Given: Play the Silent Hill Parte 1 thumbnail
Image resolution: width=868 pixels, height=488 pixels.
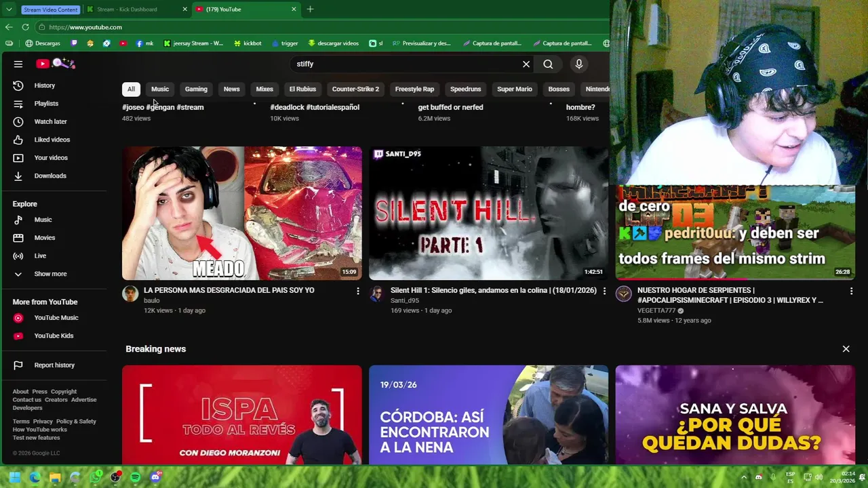Looking at the screenshot, I should click(x=488, y=213).
